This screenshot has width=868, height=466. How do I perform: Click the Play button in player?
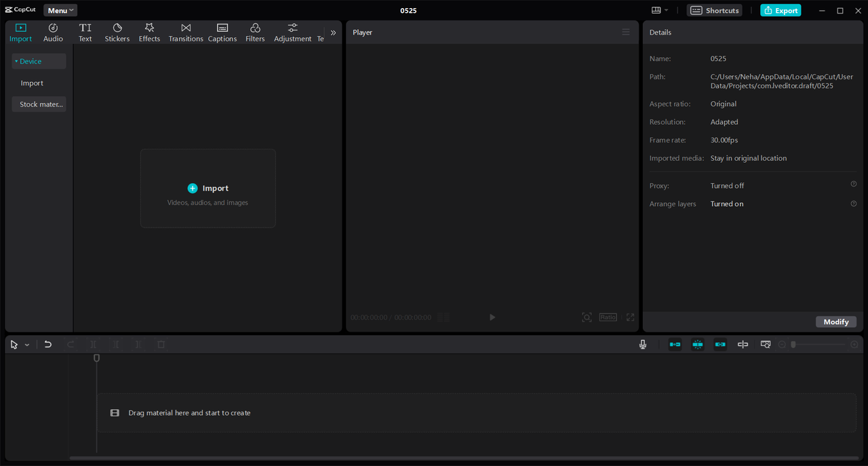click(x=492, y=317)
